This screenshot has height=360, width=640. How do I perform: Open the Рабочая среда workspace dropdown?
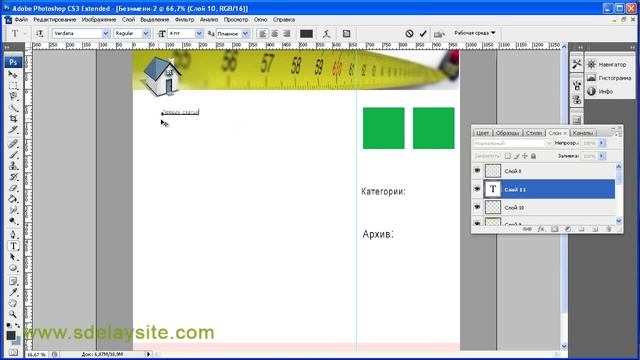475,33
